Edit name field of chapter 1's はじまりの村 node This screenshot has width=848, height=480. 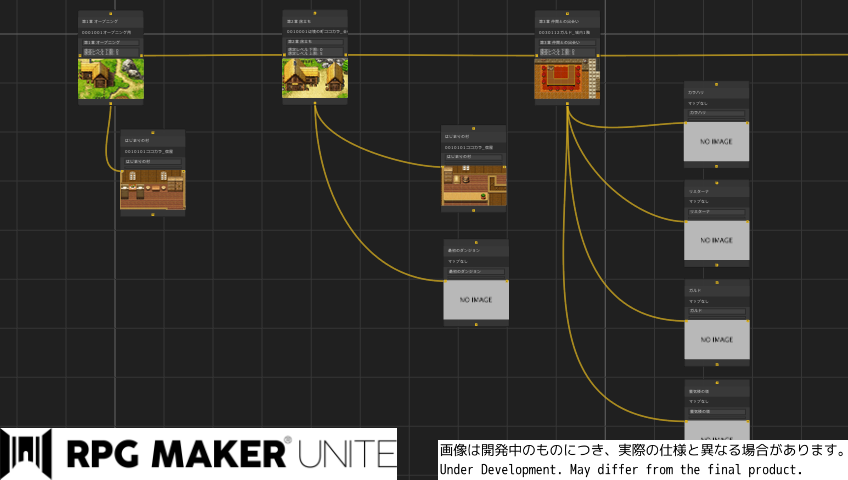[x=153, y=161]
